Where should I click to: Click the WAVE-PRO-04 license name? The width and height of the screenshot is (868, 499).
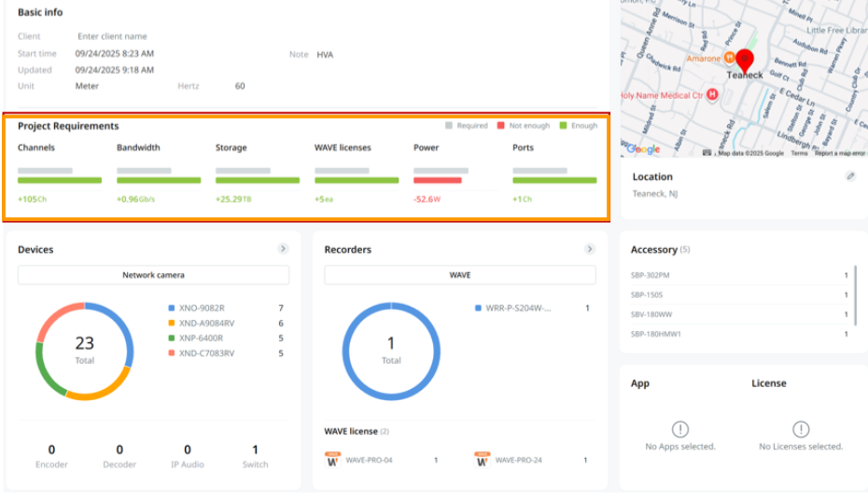[369, 460]
